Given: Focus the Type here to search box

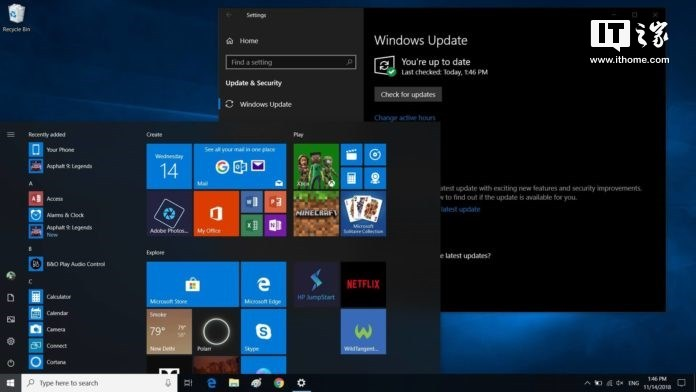Looking at the screenshot, I should (x=99, y=383).
